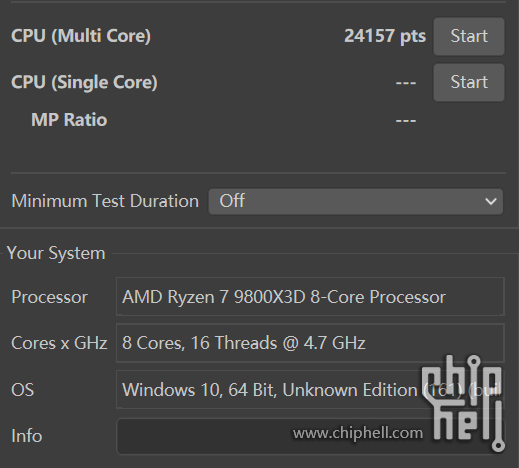Open the Minimum Test Duration dropdown
The height and width of the screenshot is (468, 519).
[x=356, y=201]
